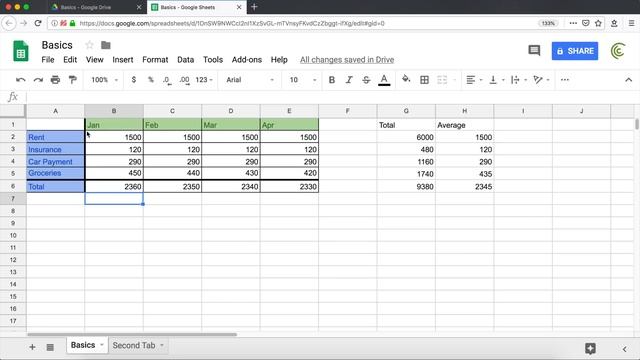Click the move to folder icon
Screen dimensions: 640x360
click(x=106, y=45)
